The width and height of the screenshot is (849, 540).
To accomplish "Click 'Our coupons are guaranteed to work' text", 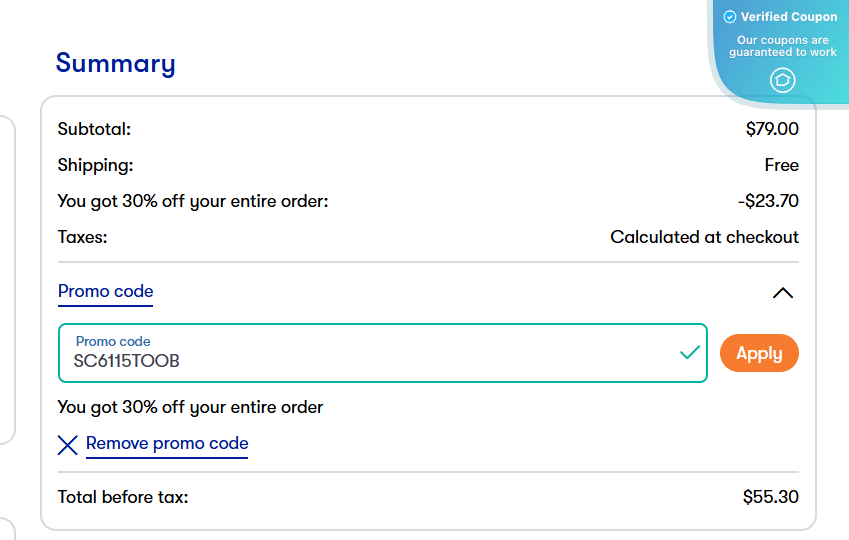I will [783, 46].
